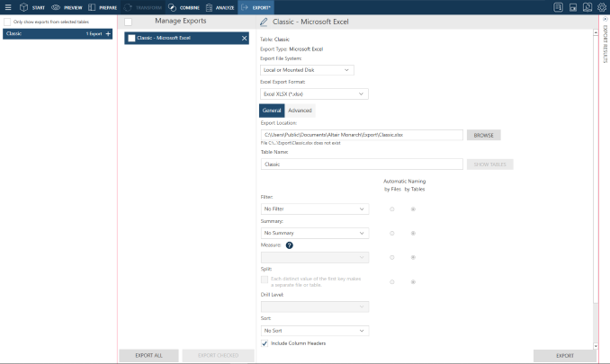The height and width of the screenshot is (364, 610).
Task: Select by Tables radio for Summary
Action: click(413, 234)
